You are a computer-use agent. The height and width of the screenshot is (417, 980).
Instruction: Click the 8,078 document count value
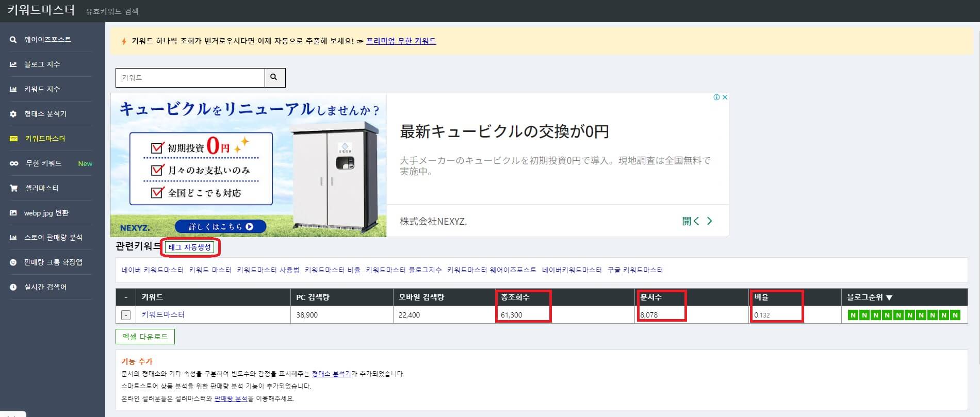pos(649,315)
